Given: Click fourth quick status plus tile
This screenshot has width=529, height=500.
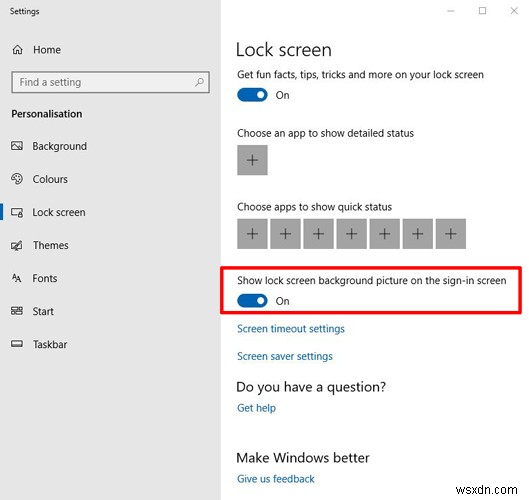Looking at the screenshot, I should click(352, 234).
